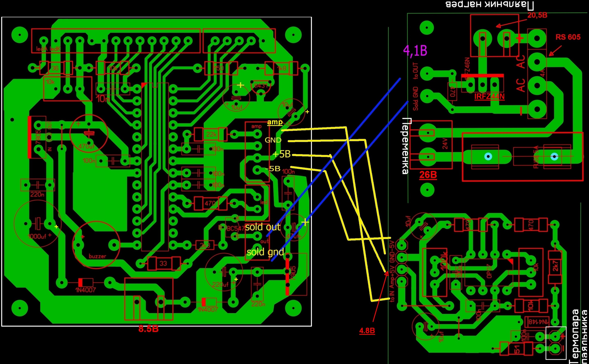
Task: Click the underlined 4.8В label
Action: click(367, 331)
